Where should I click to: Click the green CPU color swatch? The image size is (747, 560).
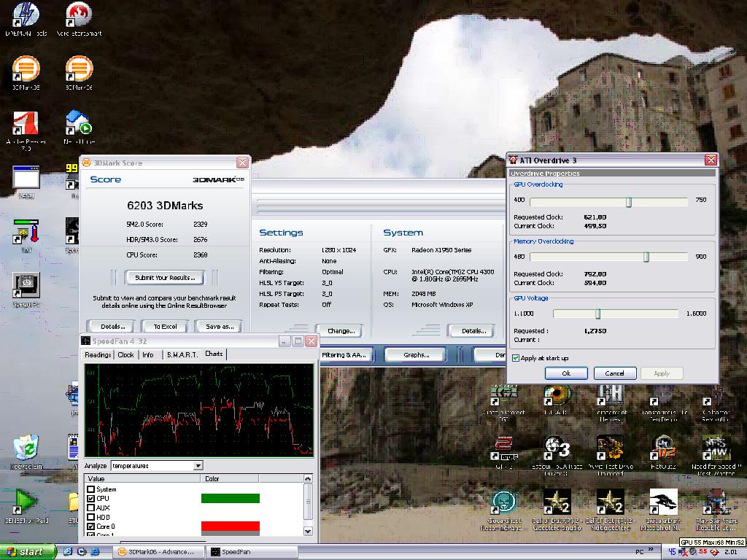tap(231, 499)
